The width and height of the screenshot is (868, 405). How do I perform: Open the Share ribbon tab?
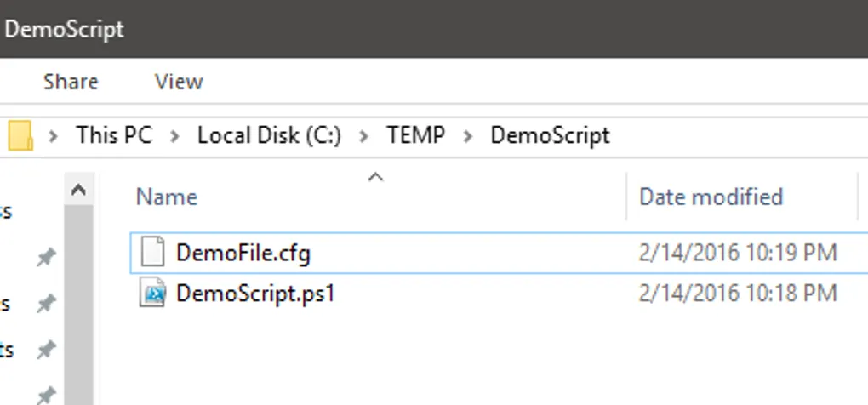tap(71, 83)
